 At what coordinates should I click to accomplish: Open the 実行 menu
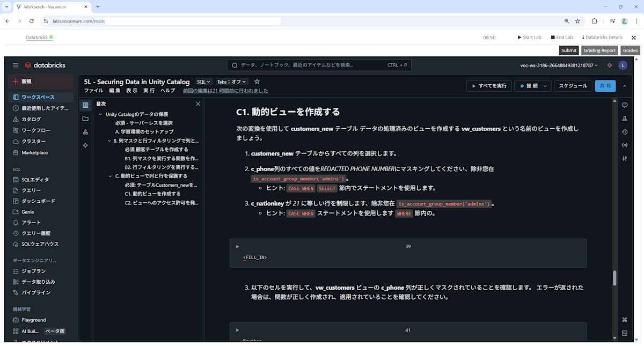point(149,91)
